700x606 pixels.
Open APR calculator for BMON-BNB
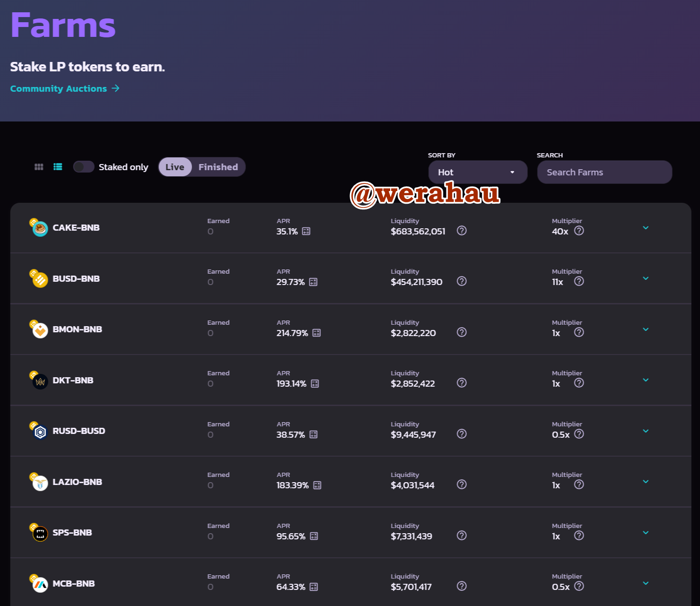pos(316,333)
